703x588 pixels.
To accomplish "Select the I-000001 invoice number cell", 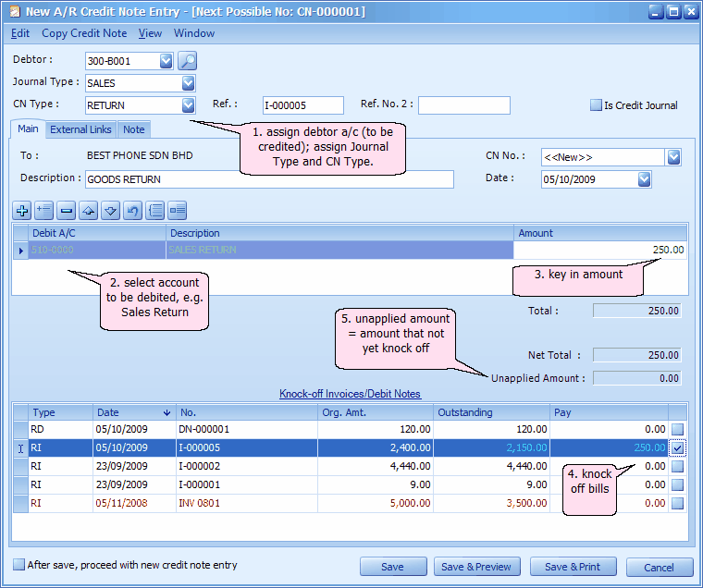I will (x=247, y=485).
